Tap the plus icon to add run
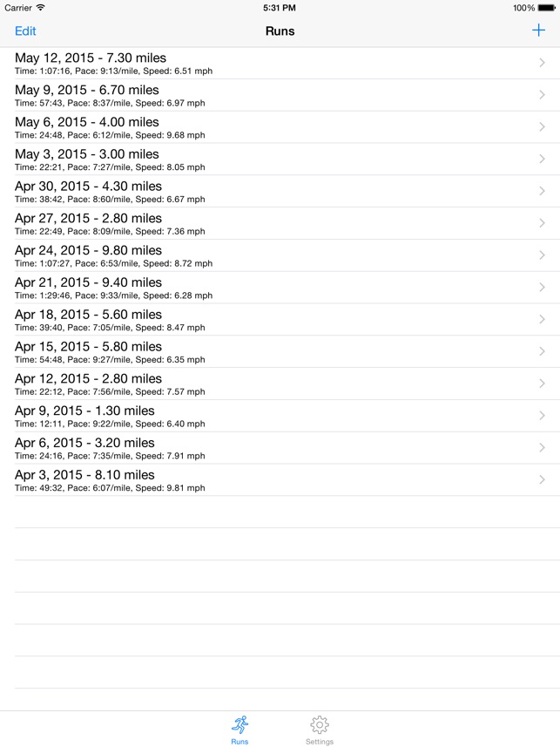Viewport: 560px width, 747px height. (x=538, y=31)
